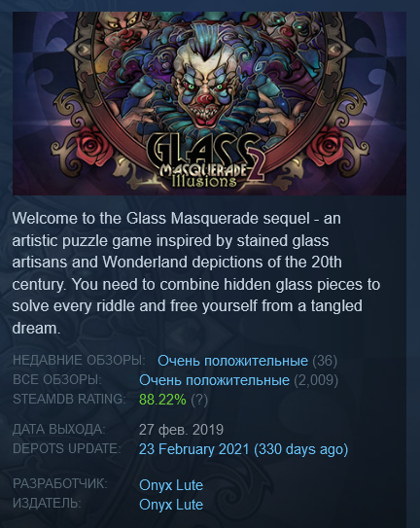The height and width of the screenshot is (528, 420).
Task: Click the 88.22% SteamDB rating value
Action: (x=162, y=400)
